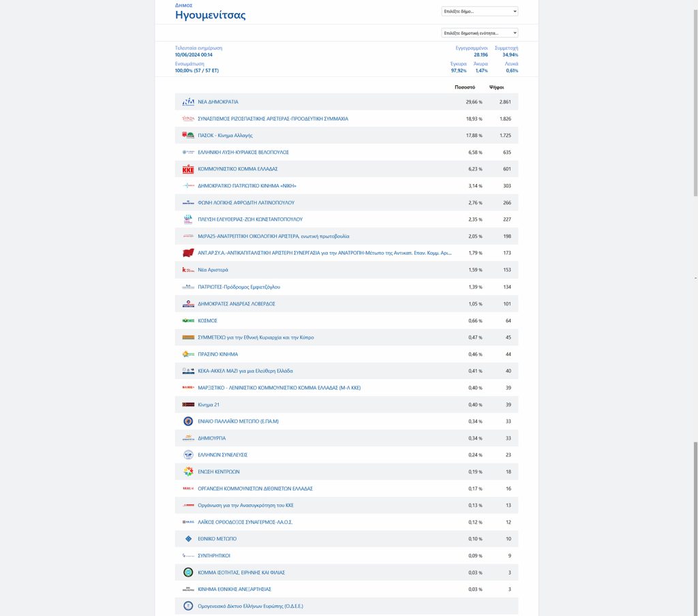The width and height of the screenshot is (698, 616).
Task: Click the ΑΝΤ.ΑΡ.ΣΥ.Α. red flag logo
Action: 188,253
